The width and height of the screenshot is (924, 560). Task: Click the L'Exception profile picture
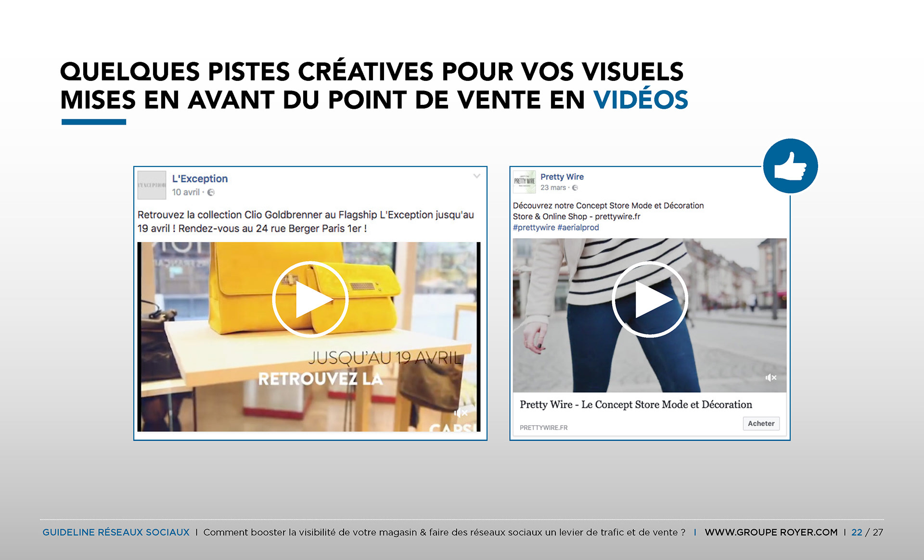tap(152, 185)
